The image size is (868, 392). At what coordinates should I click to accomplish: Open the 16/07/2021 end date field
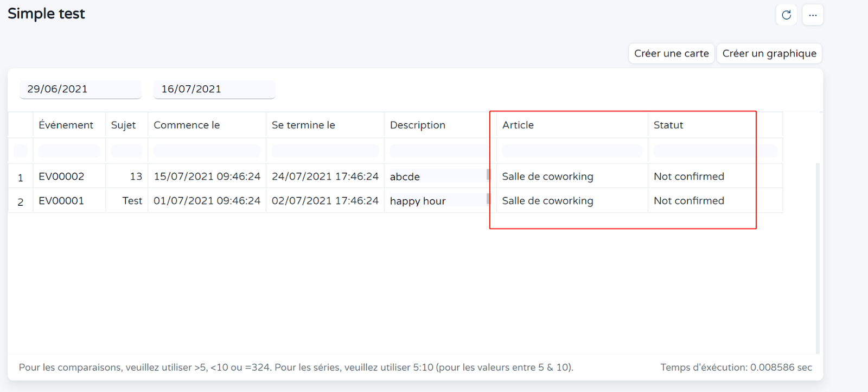pos(214,89)
